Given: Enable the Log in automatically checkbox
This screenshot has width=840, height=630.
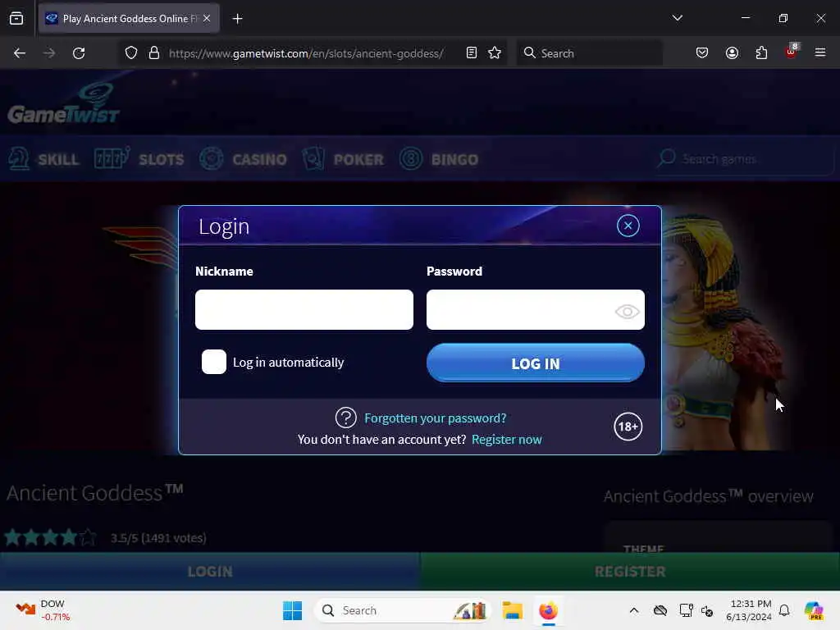Looking at the screenshot, I should click(214, 362).
